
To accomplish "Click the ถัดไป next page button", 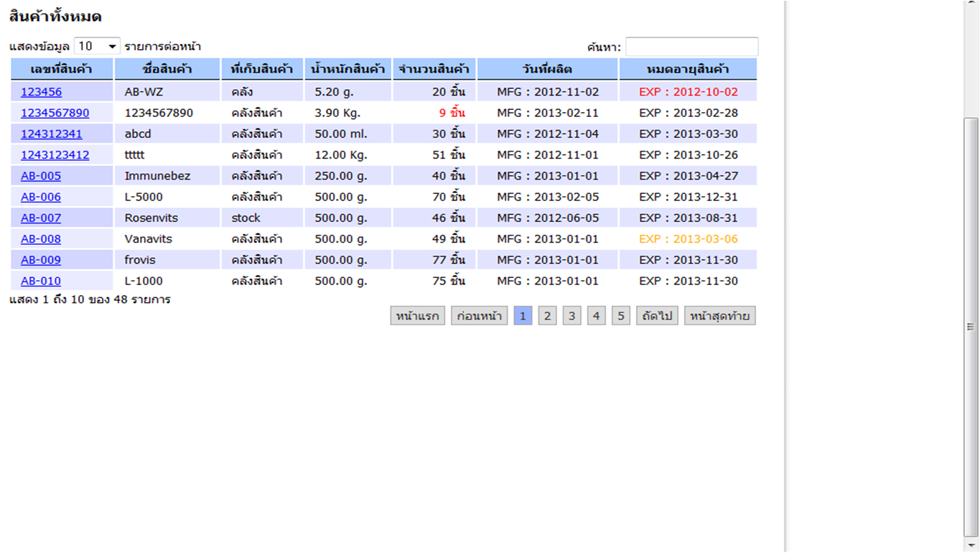I will pos(657,316).
